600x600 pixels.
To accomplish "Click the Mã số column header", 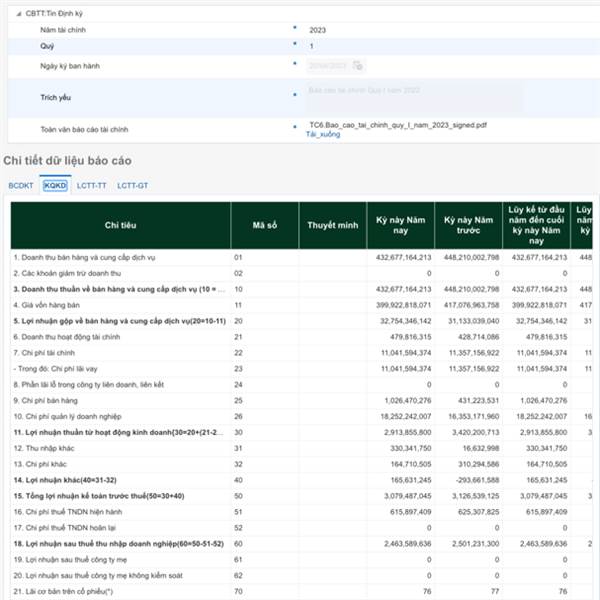I will coord(265,225).
